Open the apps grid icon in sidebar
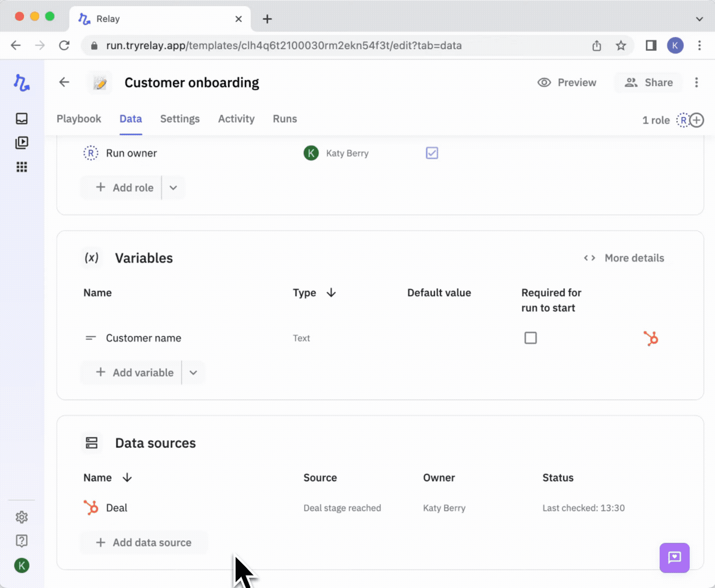Image resolution: width=715 pixels, height=588 pixels. (x=22, y=167)
